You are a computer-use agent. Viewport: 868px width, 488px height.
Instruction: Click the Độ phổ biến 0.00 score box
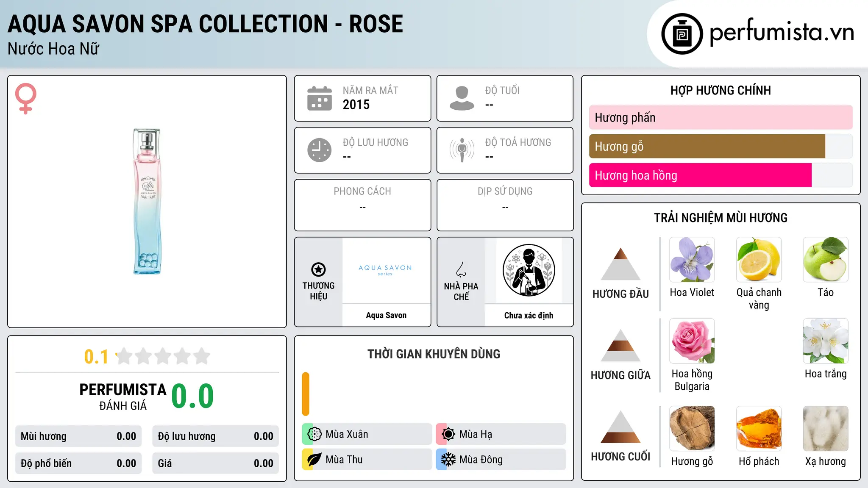[78, 463]
